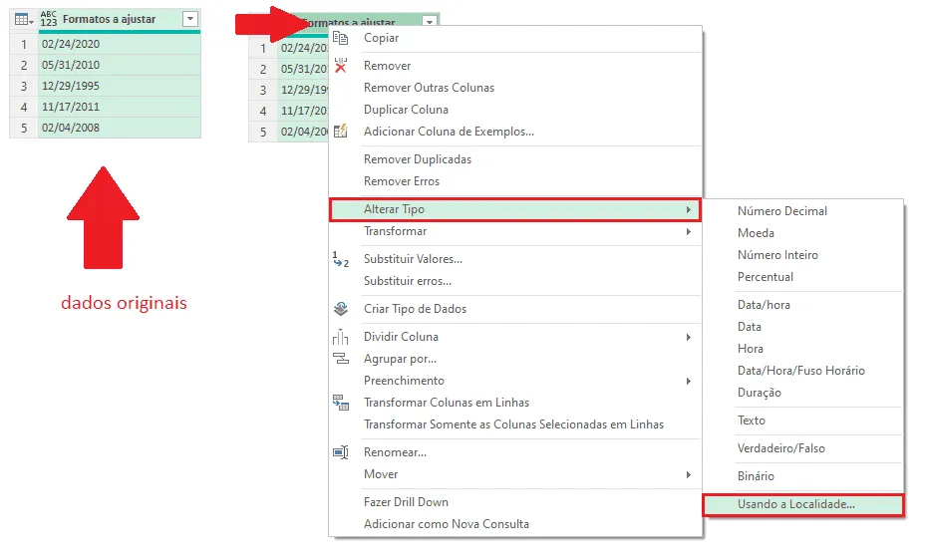The height and width of the screenshot is (560, 927).
Task: Expand the Preenchimento submenu arrow
Action: (x=688, y=381)
